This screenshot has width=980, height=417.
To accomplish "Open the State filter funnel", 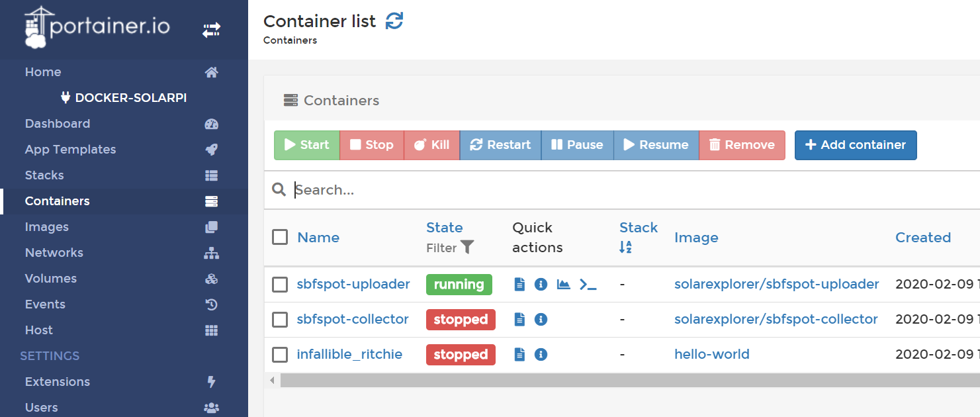I will 467,248.
